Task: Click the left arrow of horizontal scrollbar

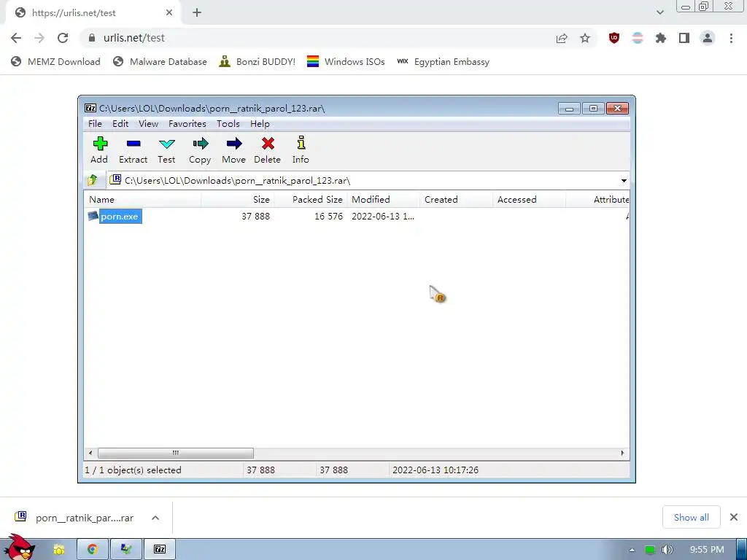Action: click(90, 453)
